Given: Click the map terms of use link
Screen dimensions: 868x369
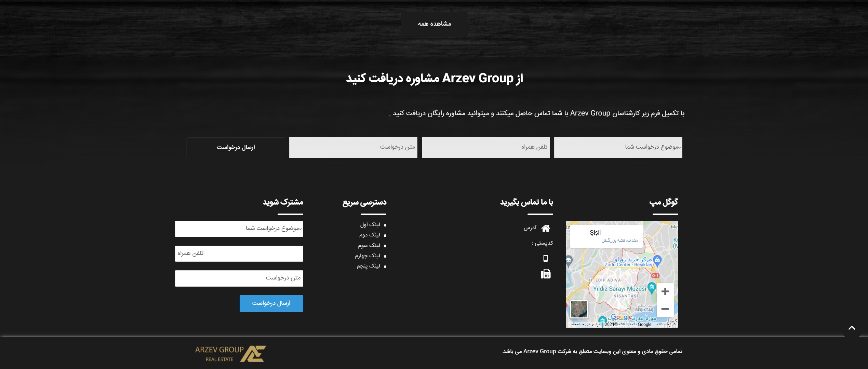Looking at the screenshot, I should point(666,325).
